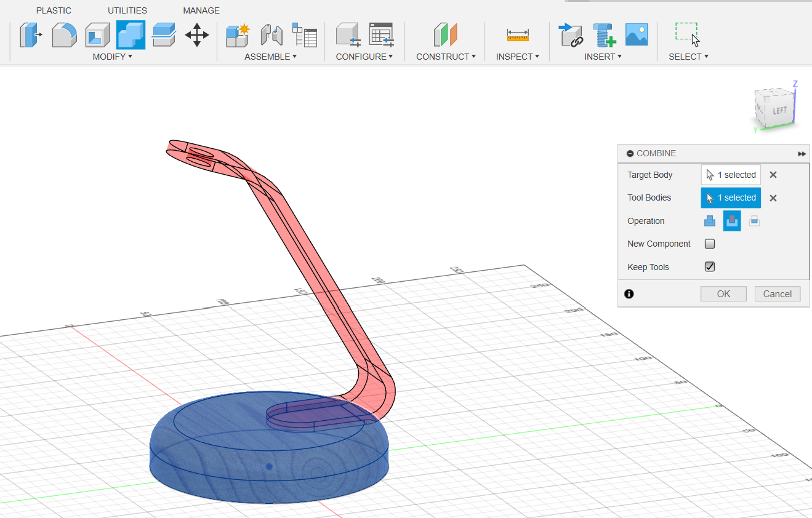Select the Shell tool icon
Image resolution: width=812 pixels, height=518 pixels.
tap(97, 35)
